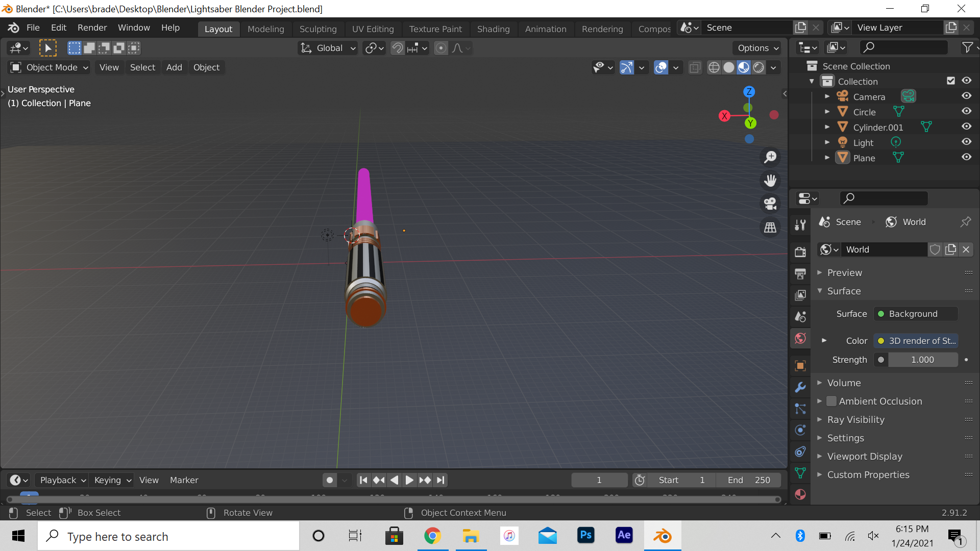Click the 3D render color texture button

pyautogui.click(x=916, y=341)
